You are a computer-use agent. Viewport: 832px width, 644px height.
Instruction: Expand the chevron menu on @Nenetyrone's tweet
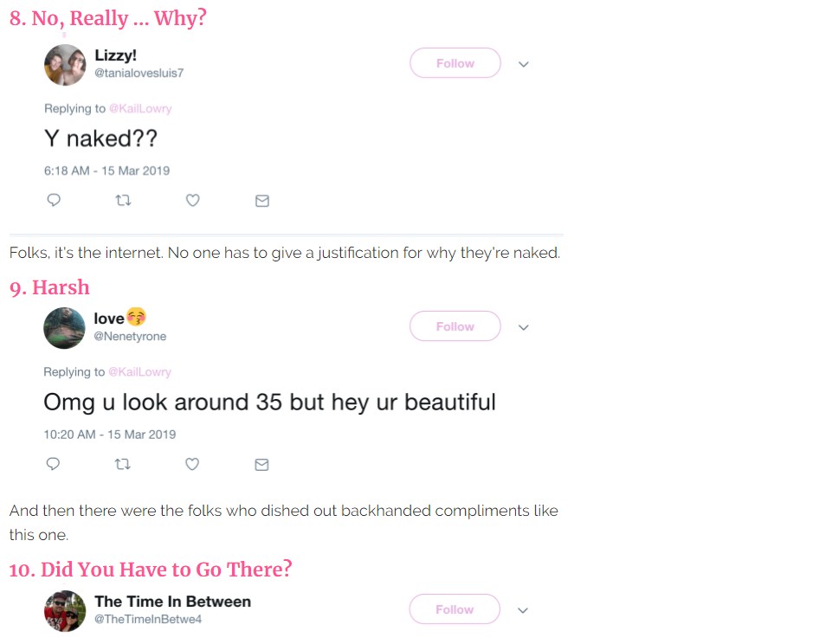[524, 327]
